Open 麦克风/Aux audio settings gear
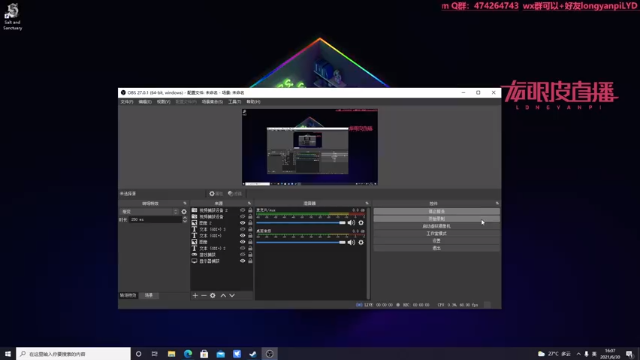 361,222
